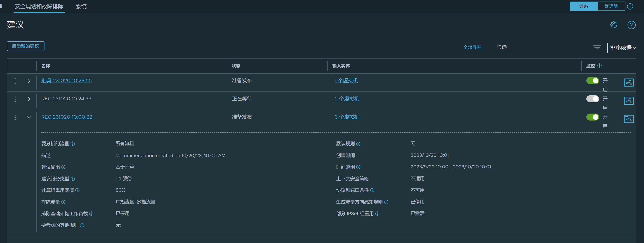Toggle monitoring for REC 231020 10:24:33

[593, 99]
